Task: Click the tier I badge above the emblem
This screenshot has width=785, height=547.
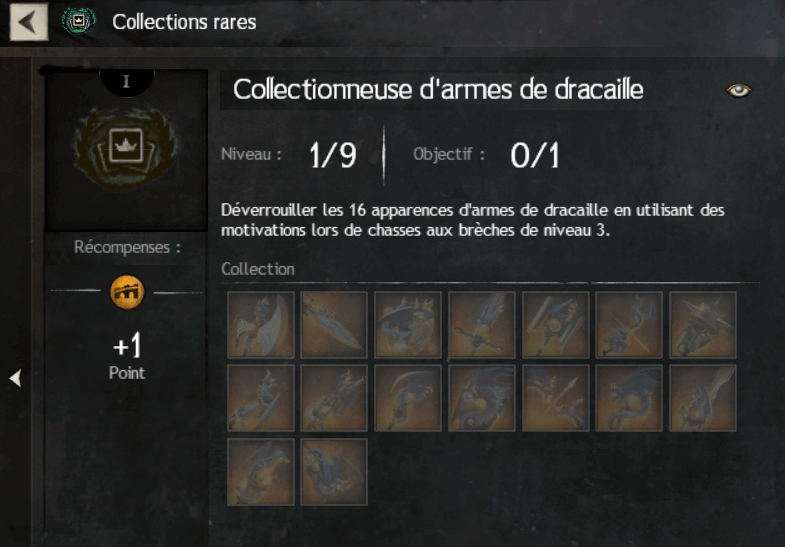Action: click(127, 82)
